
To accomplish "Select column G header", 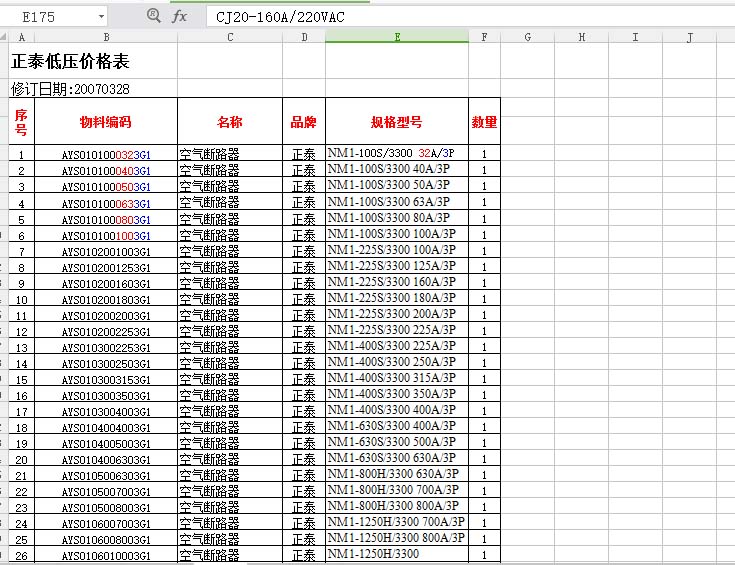I will [x=526, y=37].
